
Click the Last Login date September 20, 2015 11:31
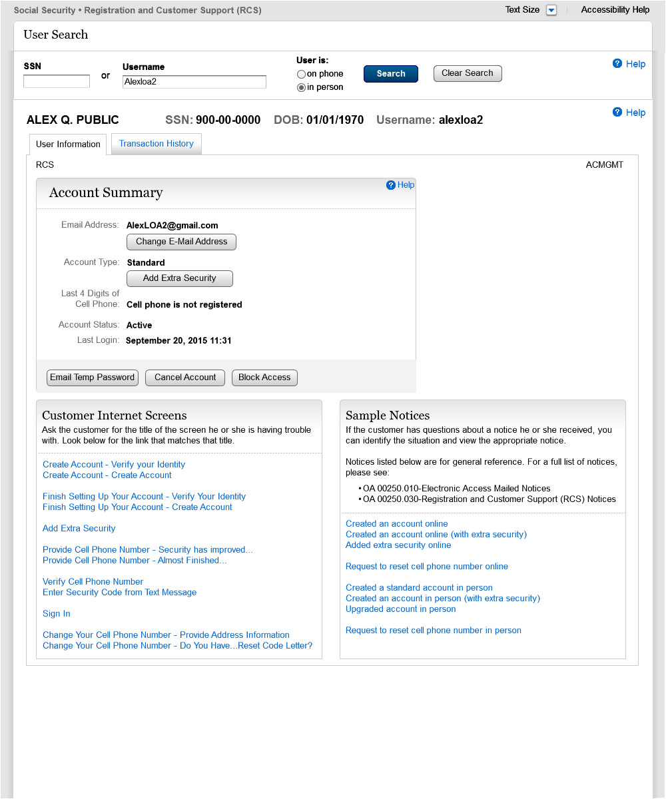click(x=178, y=341)
